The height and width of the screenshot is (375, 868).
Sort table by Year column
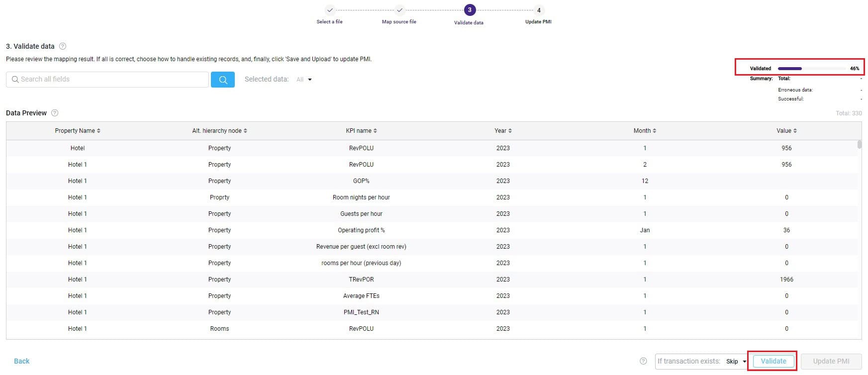503,131
